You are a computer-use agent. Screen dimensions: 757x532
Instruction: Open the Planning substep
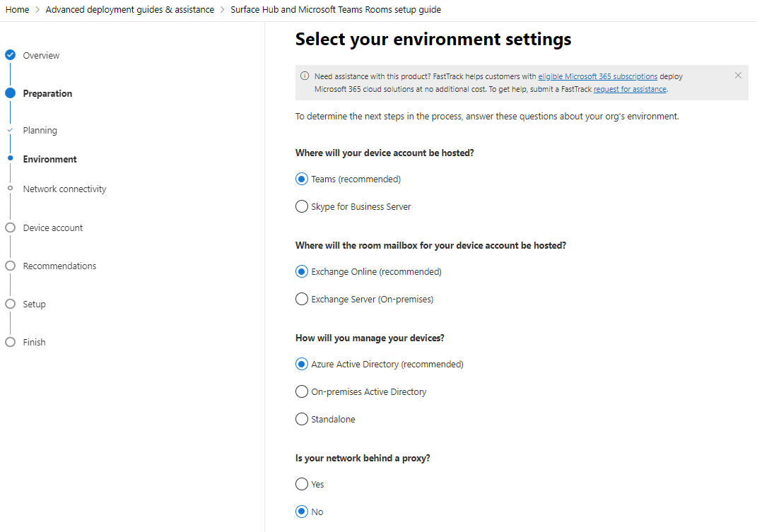[40, 131]
